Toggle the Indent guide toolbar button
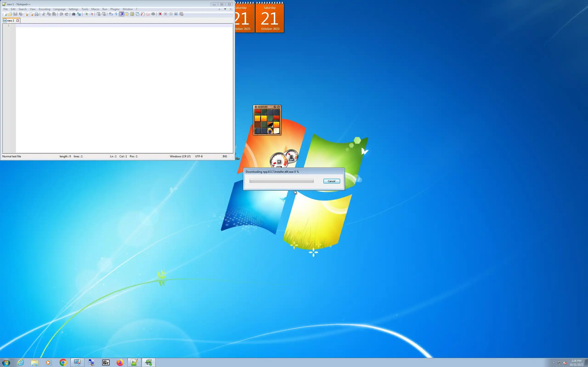 click(x=122, y=14)
